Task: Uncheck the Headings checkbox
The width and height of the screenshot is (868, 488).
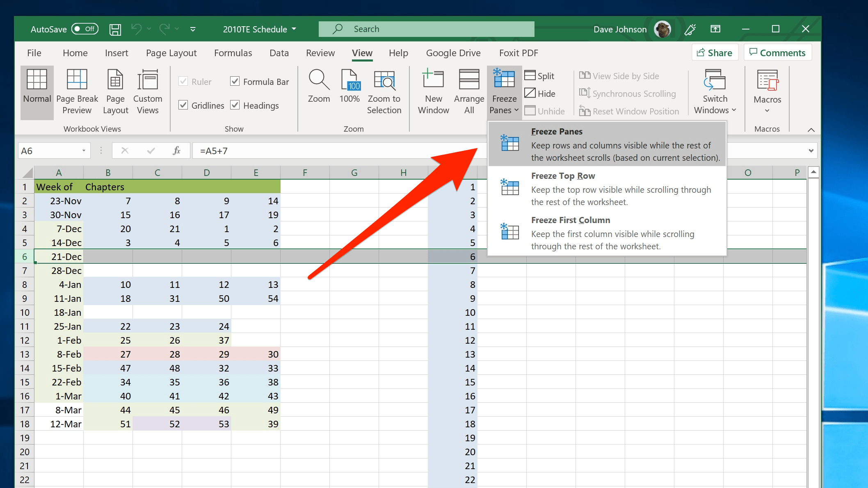Action: (x=235, y=105)
